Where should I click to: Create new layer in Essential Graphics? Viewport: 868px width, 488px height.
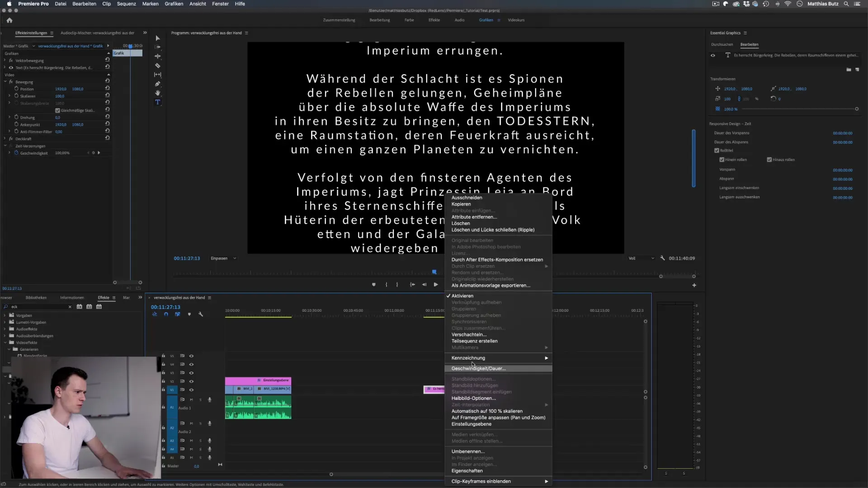[x=857, y=70]
